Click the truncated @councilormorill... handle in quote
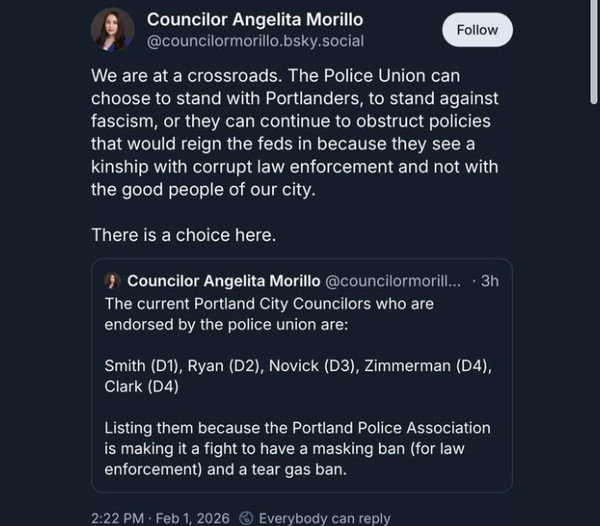This screenshot has width=600, height=526. (x=395, y=281)
